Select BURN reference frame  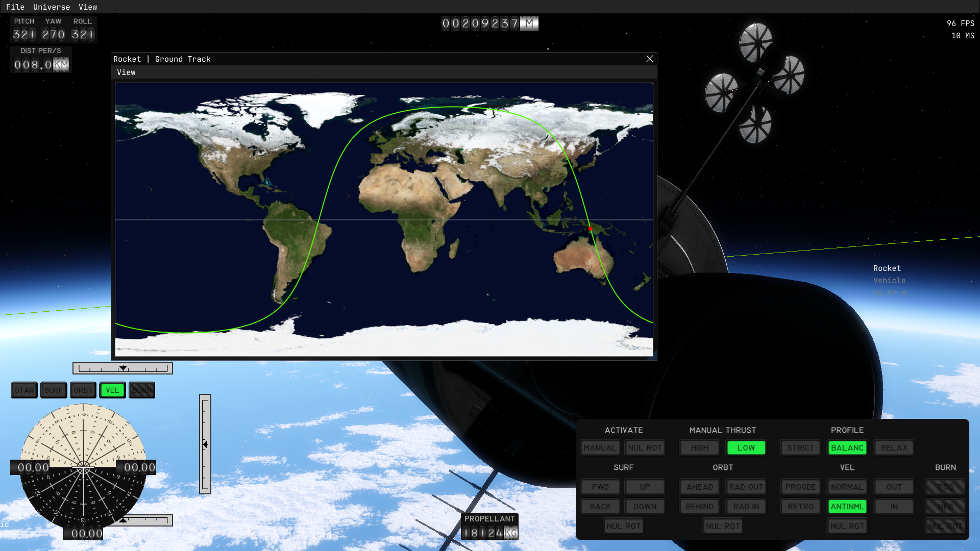(x=142, y=390)
